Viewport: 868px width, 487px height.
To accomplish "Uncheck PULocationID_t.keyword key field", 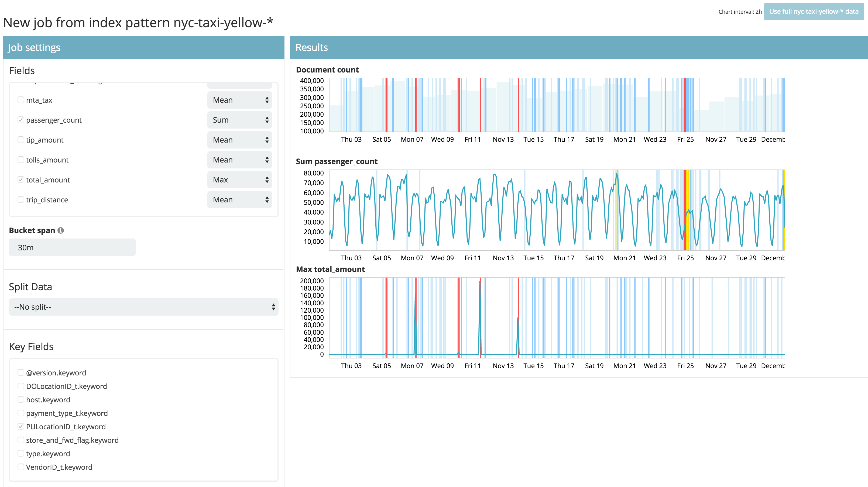I will (21, 426).
